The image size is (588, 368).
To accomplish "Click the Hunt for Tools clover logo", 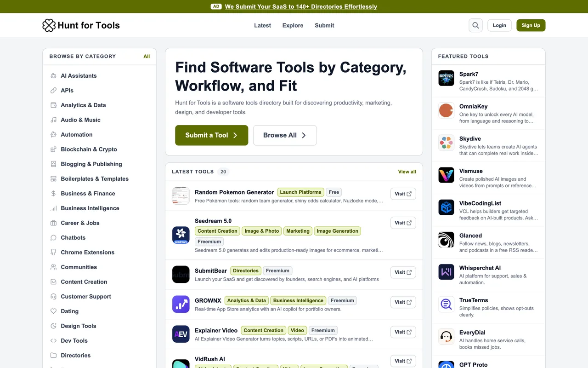I will coord(49,25).
